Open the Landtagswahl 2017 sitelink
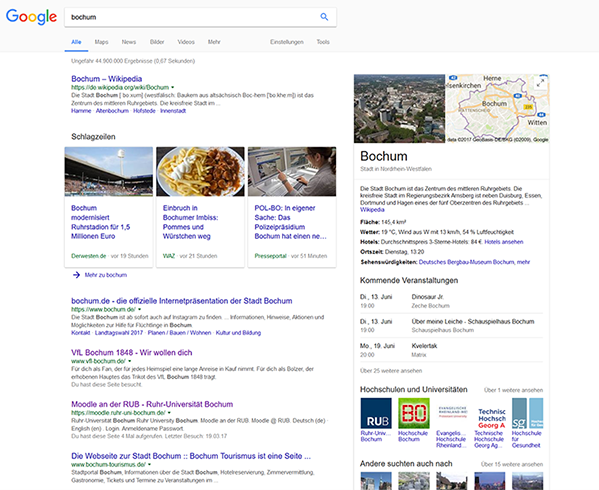 point(119,333)
